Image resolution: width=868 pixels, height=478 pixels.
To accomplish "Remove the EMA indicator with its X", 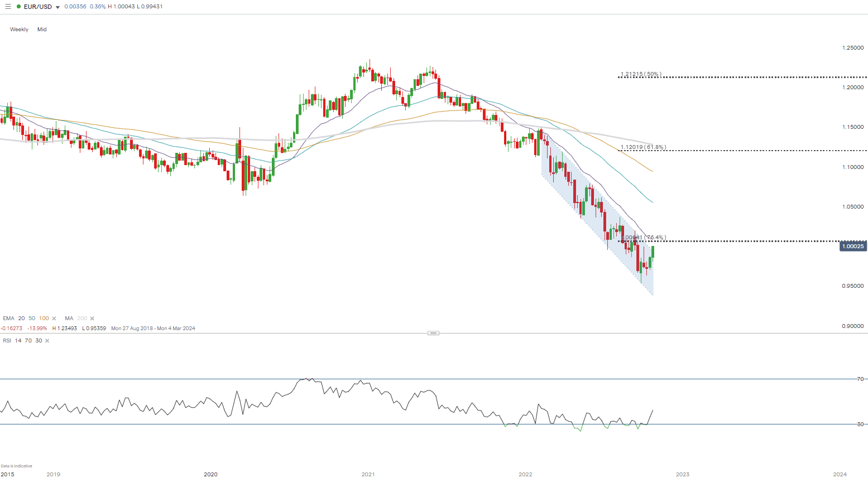I will point(54,318).
